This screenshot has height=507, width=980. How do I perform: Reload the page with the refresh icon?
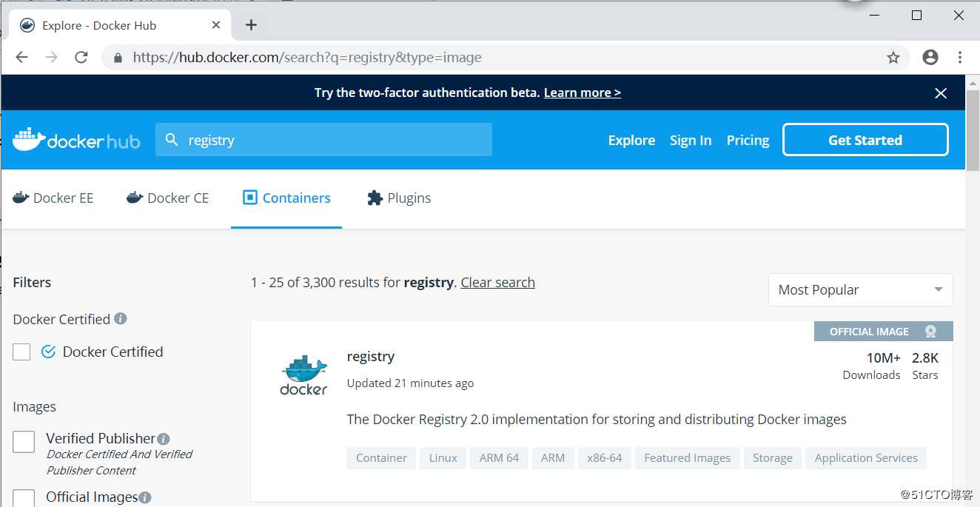point(81,57)
